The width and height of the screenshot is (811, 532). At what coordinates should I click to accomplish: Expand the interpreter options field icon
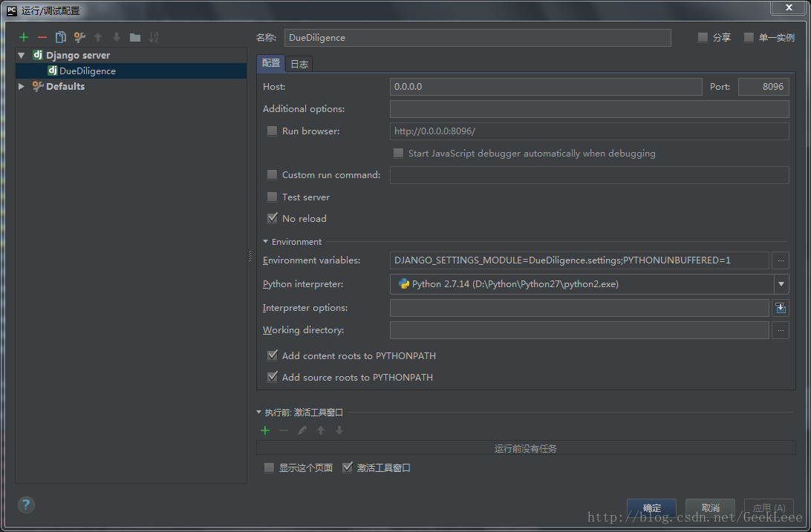[781, 308]
